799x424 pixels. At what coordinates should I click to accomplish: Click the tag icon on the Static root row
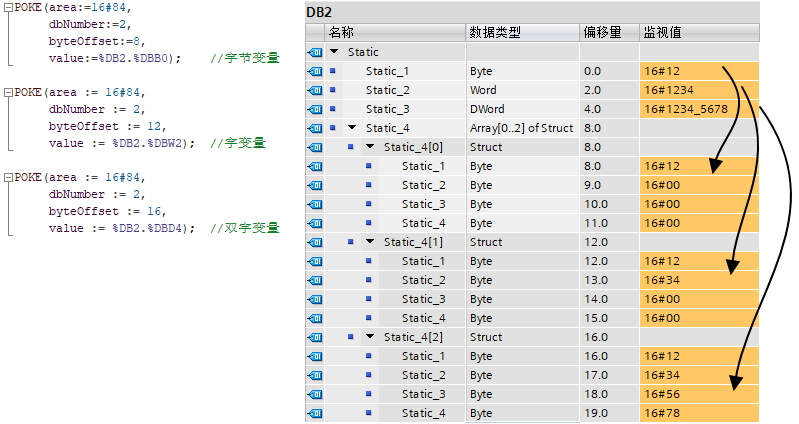click(314, 51)
